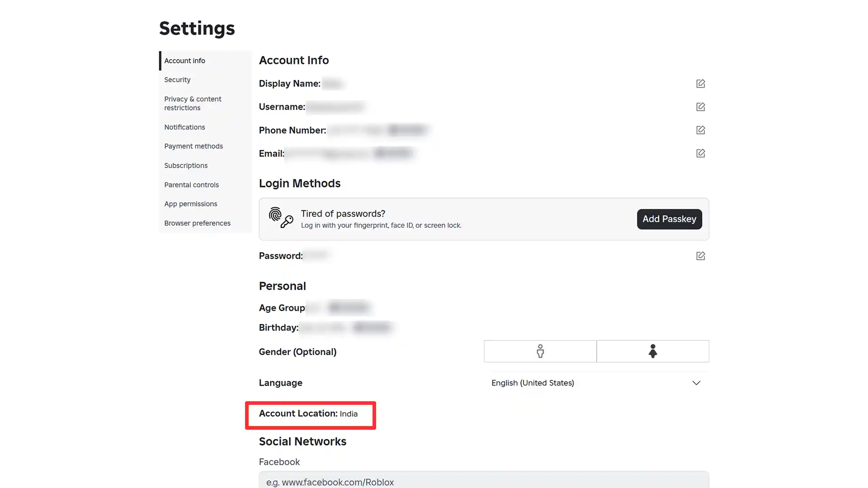Click the Add Passkey button
The image size is (868, 488).
pyautogui.click(x=669, y=219)
